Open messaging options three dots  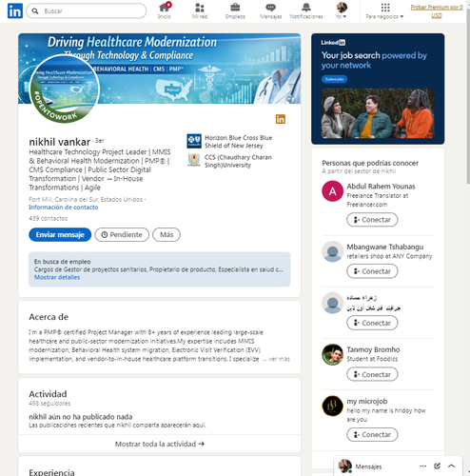423,466
